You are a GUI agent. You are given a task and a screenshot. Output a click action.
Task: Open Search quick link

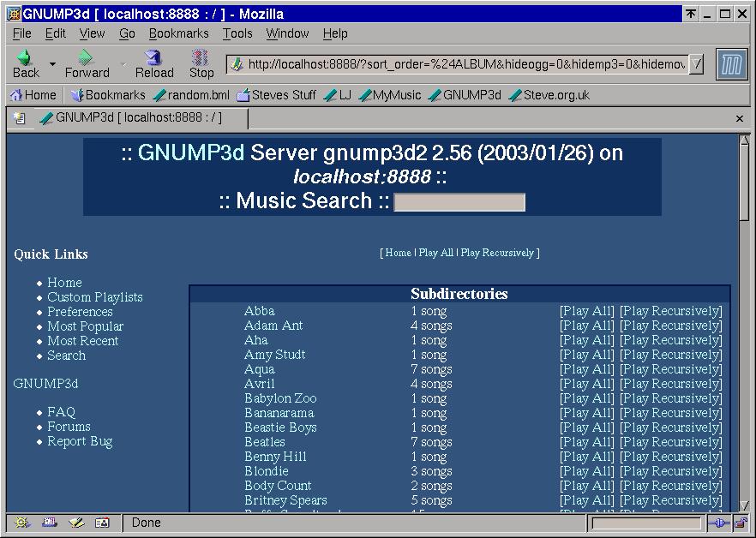67,356
